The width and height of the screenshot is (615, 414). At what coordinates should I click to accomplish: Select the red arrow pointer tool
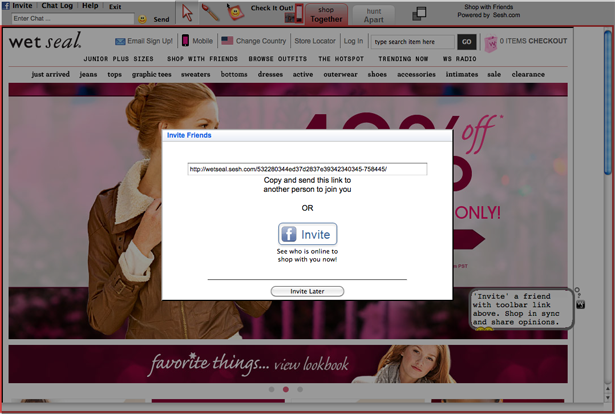pos(187,13)
